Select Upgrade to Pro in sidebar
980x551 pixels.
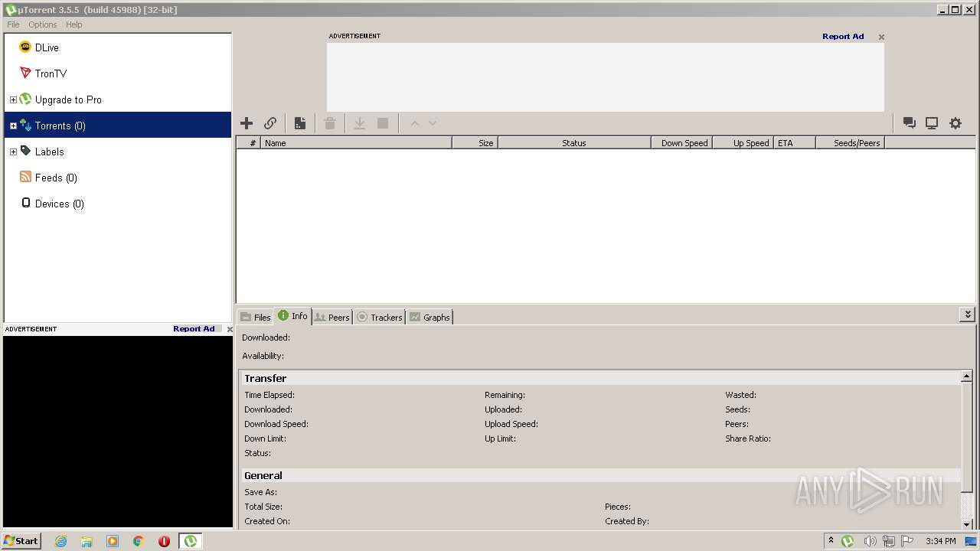[68, 99]
